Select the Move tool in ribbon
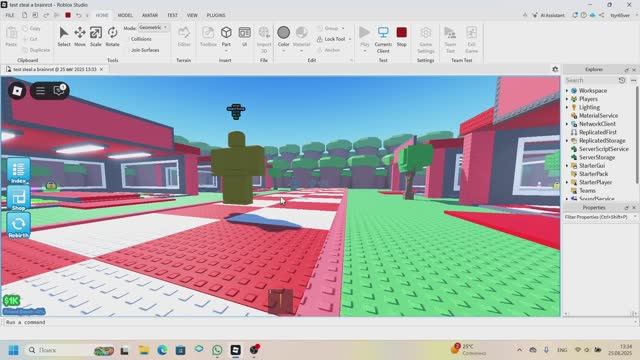 coord(80,36)
